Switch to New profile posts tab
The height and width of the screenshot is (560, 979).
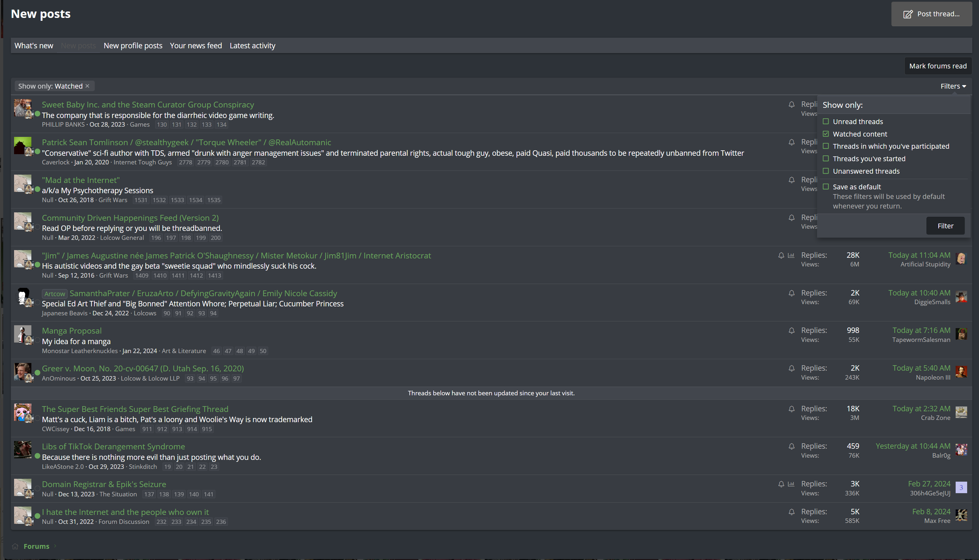coord(133,45)
